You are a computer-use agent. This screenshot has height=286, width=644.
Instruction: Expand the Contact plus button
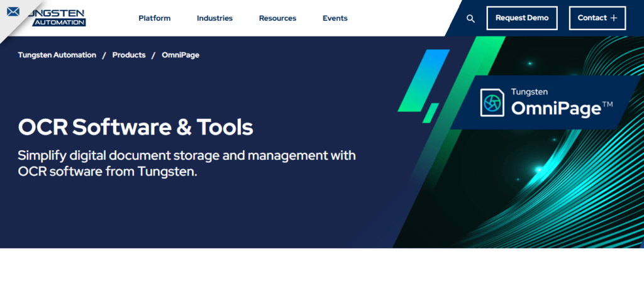pyautogui.click(x=597, y=18)
